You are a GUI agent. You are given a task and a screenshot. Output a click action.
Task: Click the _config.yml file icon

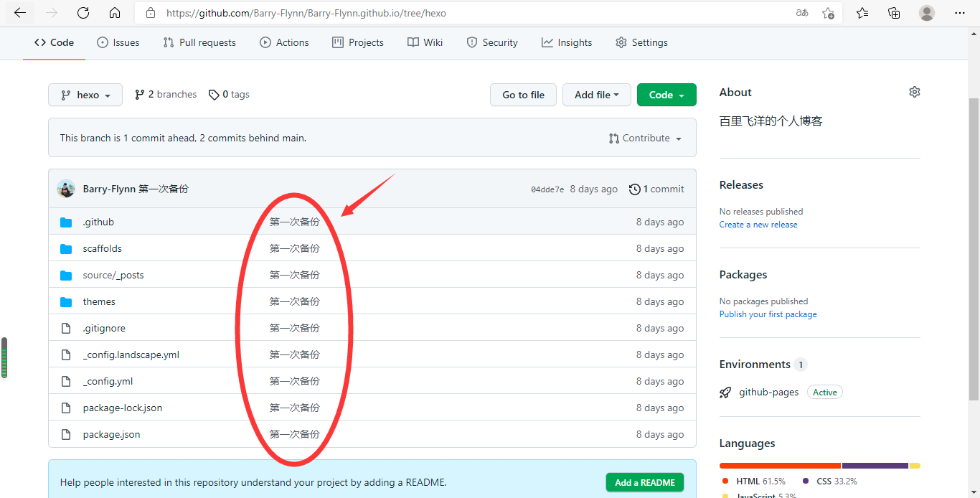66,381
